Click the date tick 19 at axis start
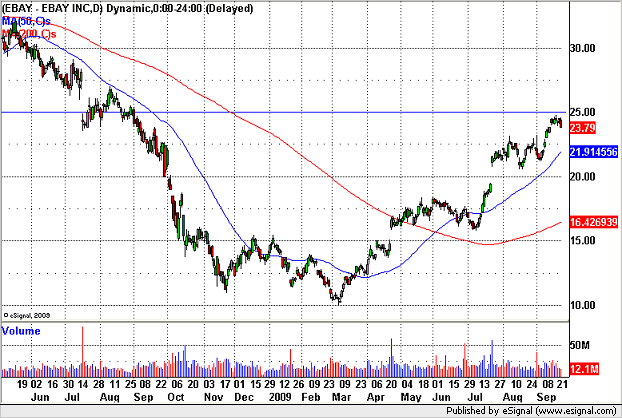 [x=22, y=384]
